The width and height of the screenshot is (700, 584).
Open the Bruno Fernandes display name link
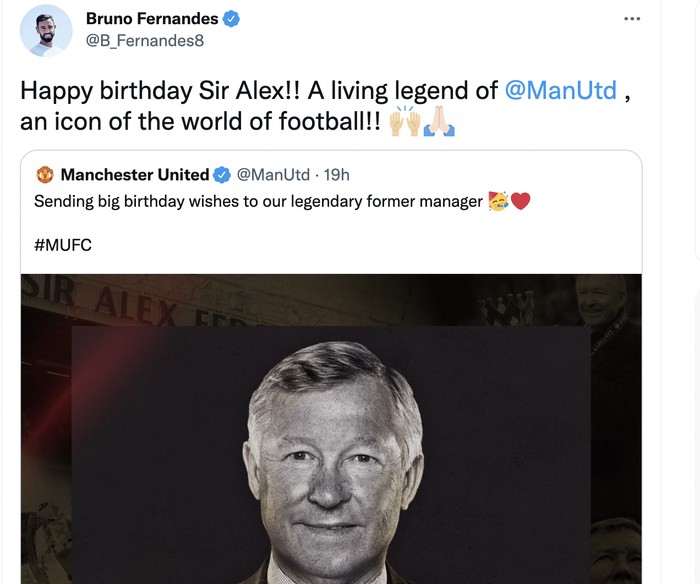(152, 19)
